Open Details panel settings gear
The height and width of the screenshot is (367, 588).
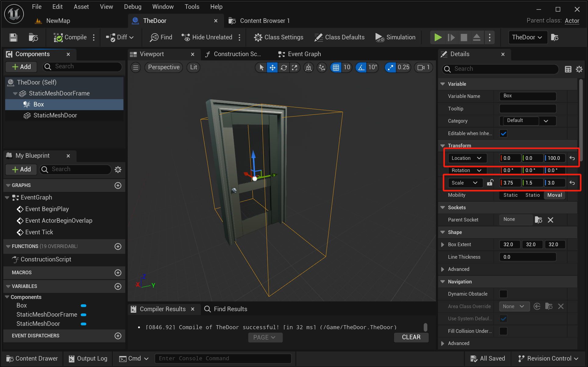(579, 69)
